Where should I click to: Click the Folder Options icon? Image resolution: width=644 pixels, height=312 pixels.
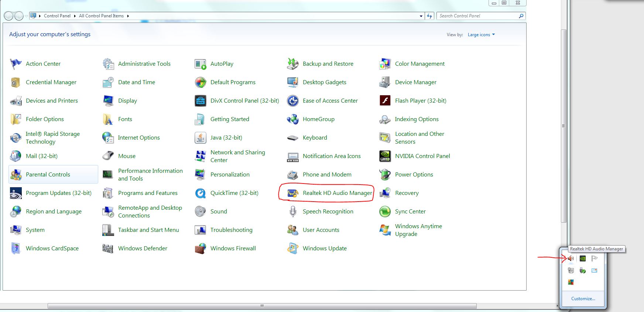[16, 119]
